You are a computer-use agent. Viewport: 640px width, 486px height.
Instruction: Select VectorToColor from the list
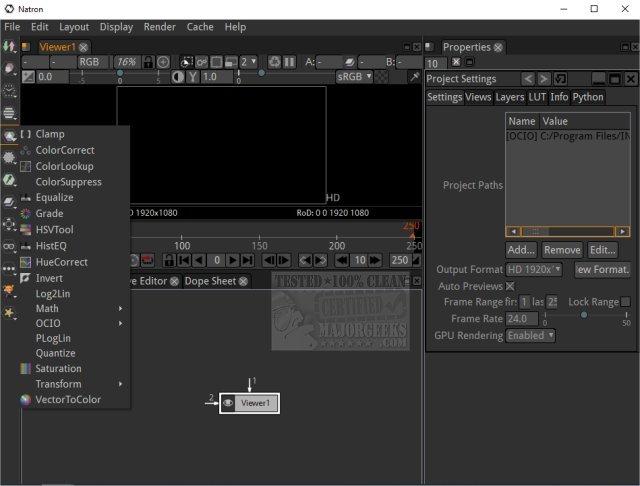pos(68,400)
